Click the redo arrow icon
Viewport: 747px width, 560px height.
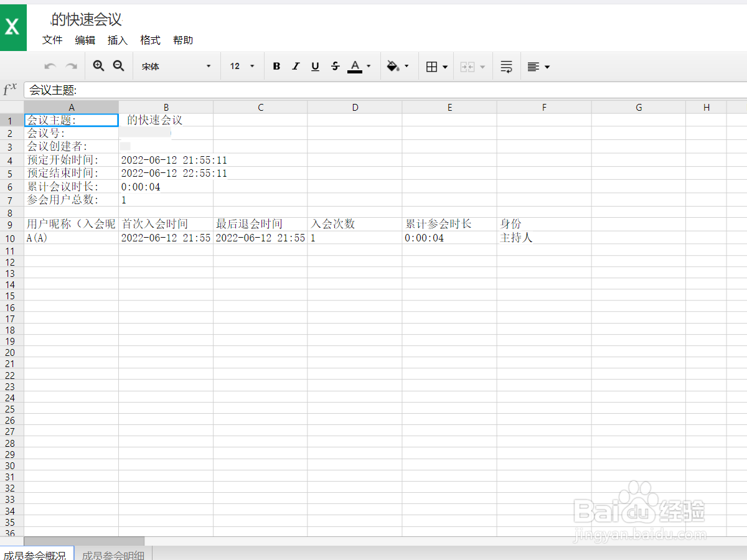(71, 67)
